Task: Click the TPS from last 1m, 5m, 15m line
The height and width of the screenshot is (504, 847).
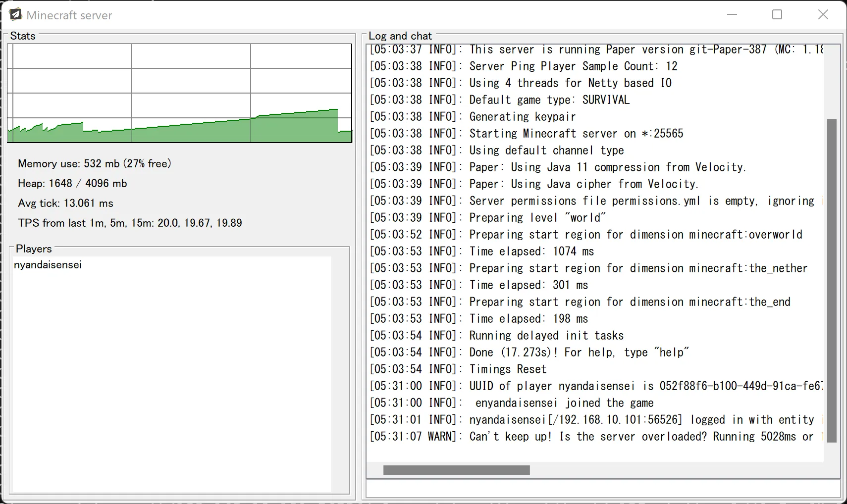Action: pyautogui.click(x=130, y=223)
